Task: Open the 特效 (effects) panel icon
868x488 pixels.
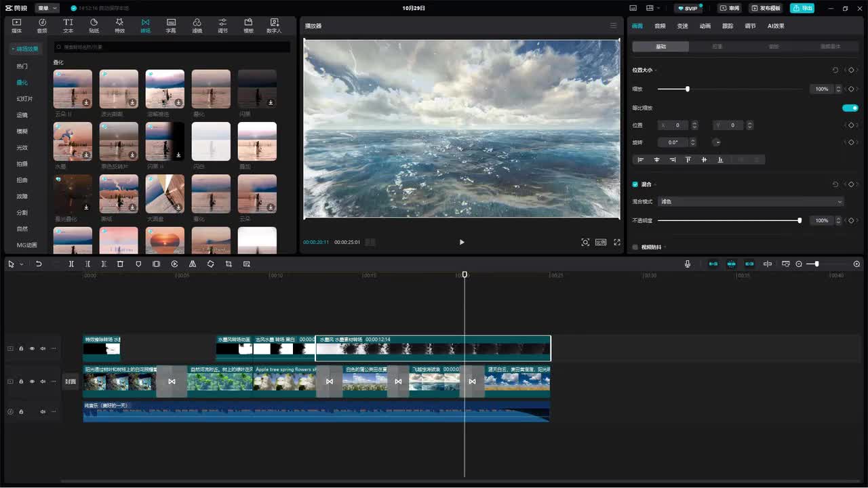Action: (119, 26)
